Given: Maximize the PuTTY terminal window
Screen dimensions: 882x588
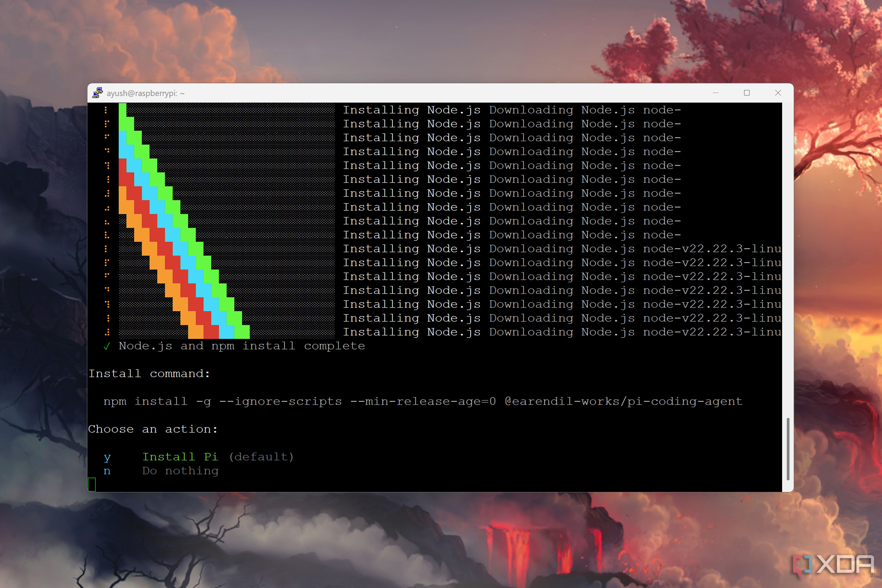Looking at the screenshot, I should 747,93.
